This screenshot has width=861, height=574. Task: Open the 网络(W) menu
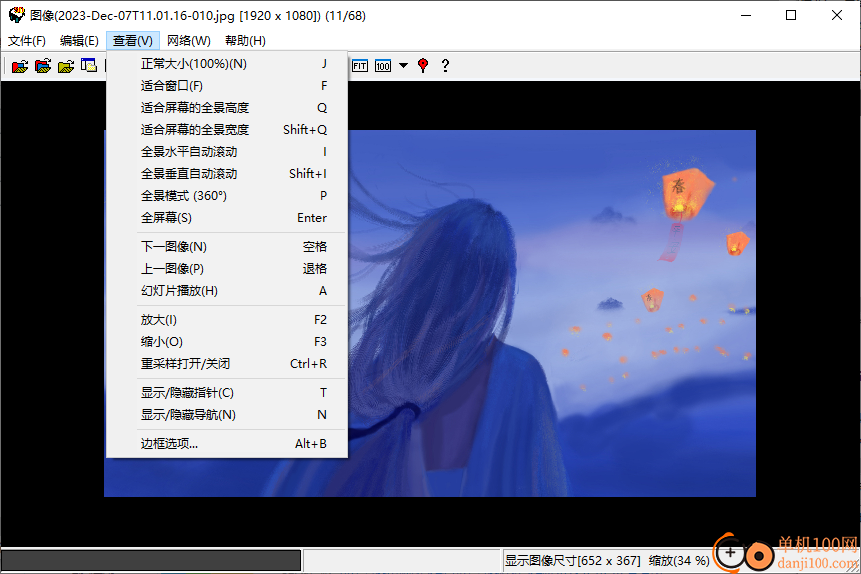tap(188, 41)
